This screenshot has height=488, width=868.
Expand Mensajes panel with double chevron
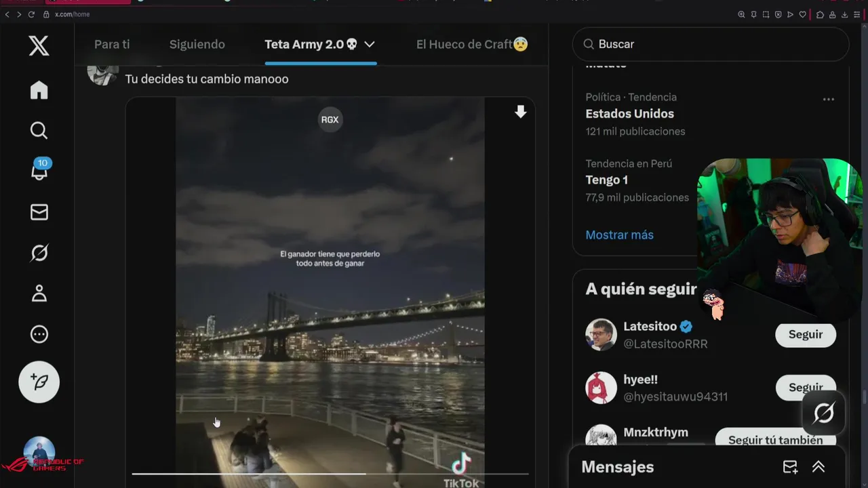pyautogui.click(x=818, y=467)
